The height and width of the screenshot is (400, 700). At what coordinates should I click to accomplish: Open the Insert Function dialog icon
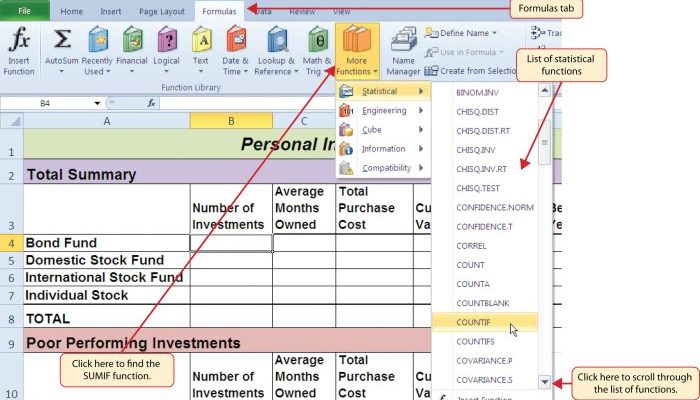click(x=19, y=40)
